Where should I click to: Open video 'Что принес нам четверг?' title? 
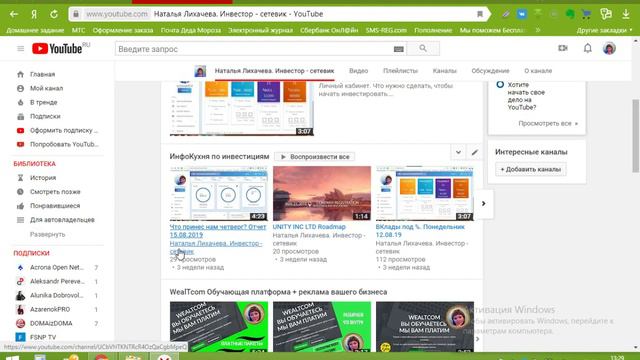coord(218,231)
